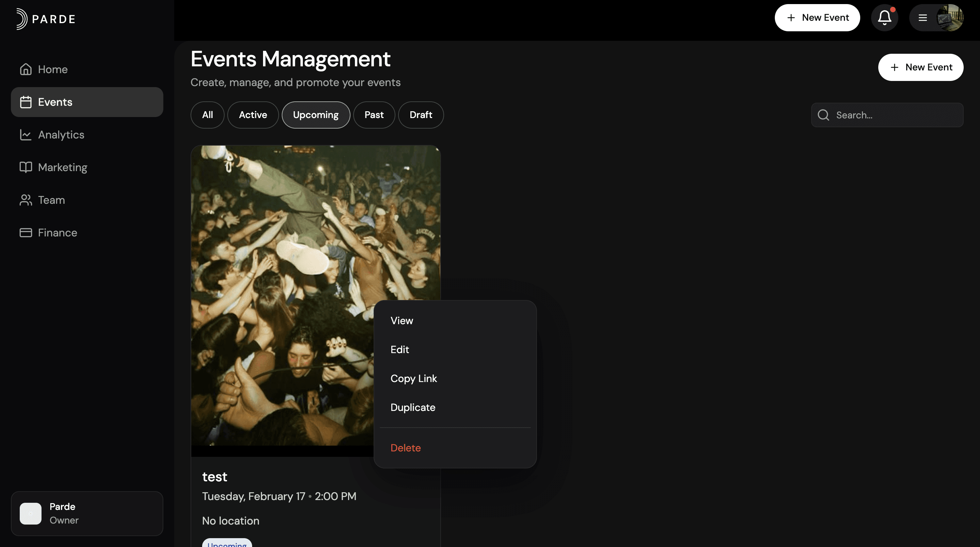Delete the event via menu
Viewport: 980px width, 547px height.
tap(405, 448)
